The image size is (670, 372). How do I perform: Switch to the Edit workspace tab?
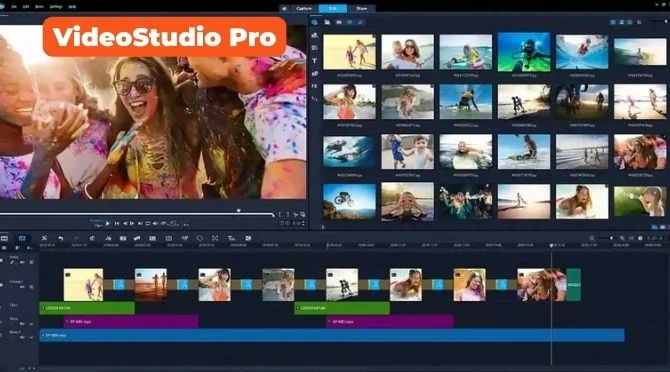332,9
